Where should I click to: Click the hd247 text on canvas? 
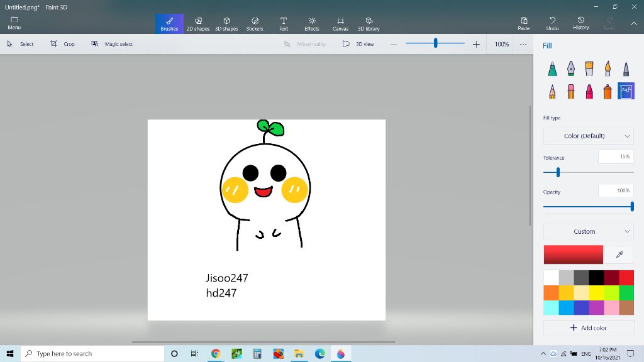coord(221,293)
